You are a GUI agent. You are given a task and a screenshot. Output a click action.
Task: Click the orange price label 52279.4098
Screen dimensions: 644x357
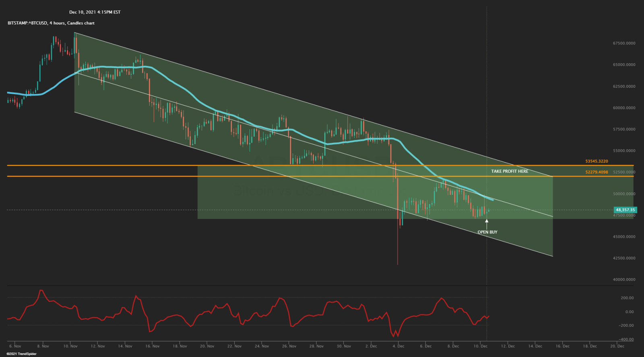click(597, 172)
